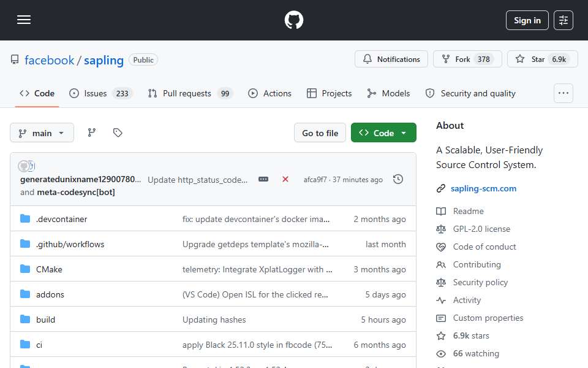Viewport: 588px width, 368px height.
Task: Click the folder icon beside .devcontainer
Action: [25, 218]
